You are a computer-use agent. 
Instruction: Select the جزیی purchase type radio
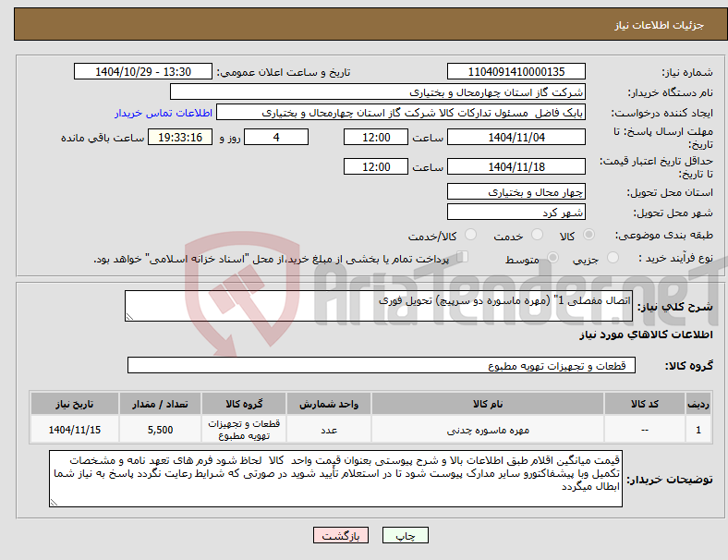(x=613, y=258)
